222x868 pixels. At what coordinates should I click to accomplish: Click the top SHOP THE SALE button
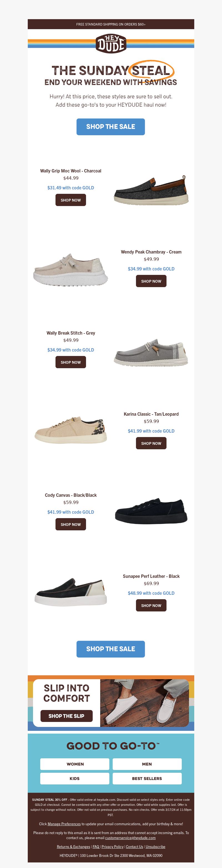(110, 127)
